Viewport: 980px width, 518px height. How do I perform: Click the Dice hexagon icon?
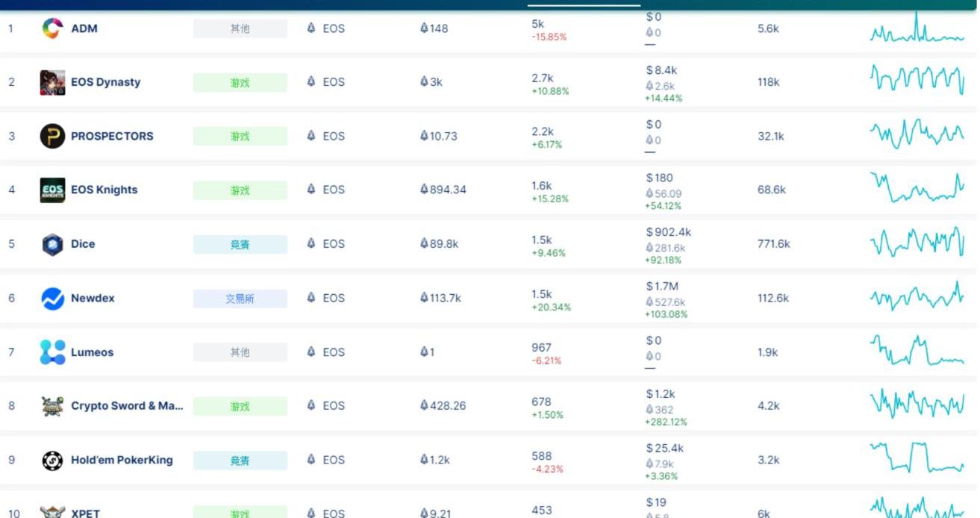pyautogui.click(x=52, y=245)
